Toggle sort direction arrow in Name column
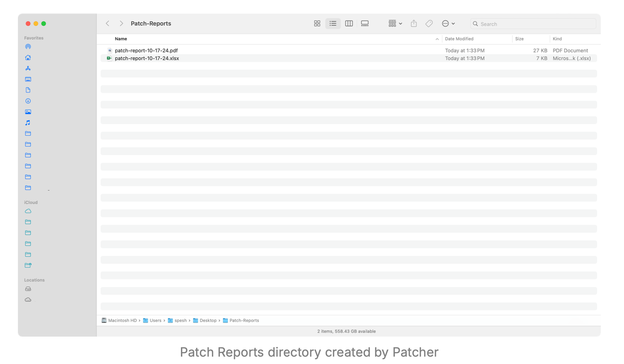 pos(437,39)
